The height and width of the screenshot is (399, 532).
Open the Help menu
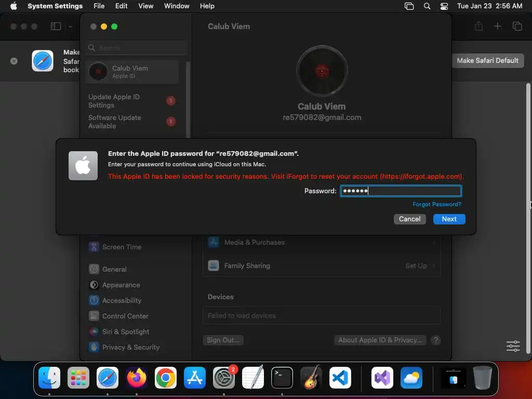click(x=207, y=6)
